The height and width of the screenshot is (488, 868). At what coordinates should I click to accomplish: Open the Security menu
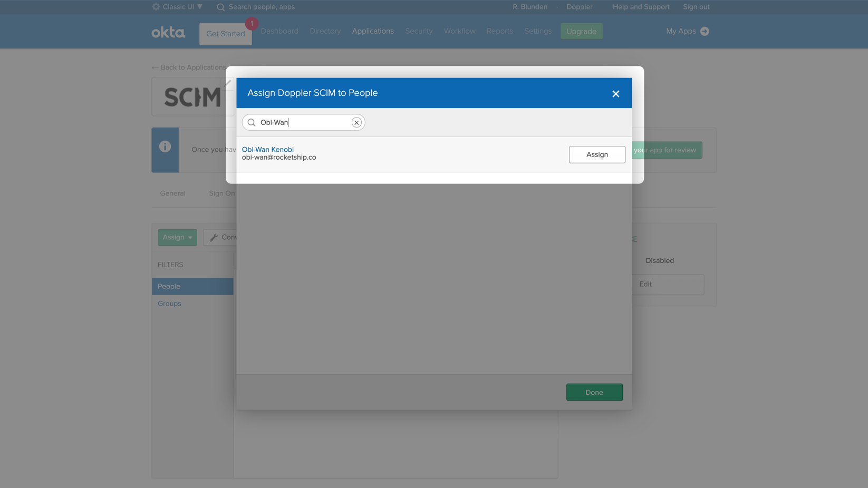[x=419, y=31]
